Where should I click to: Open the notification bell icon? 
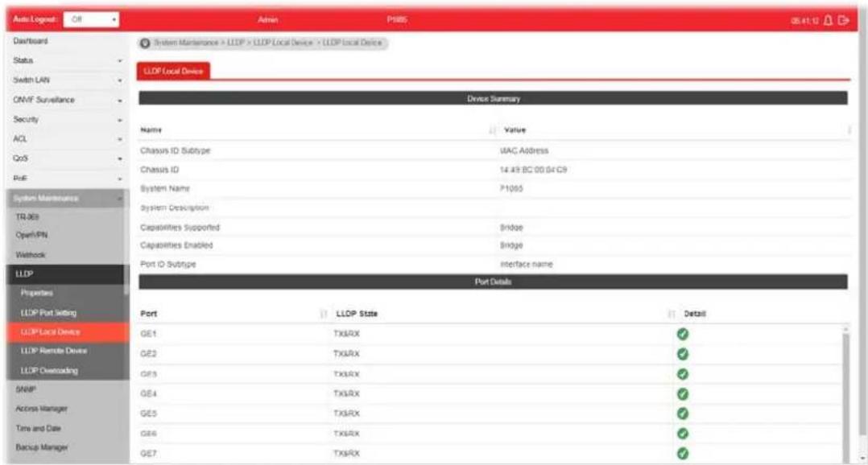pyautogui.click(x=828, y=20)
